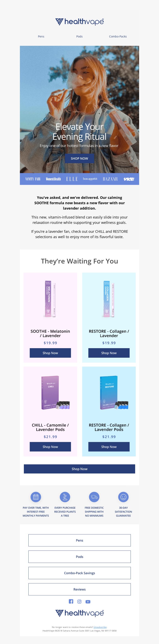159x644 pixels.
Task: Select Combo-Packs in top navigation
Action: click(x=118, y=36)
